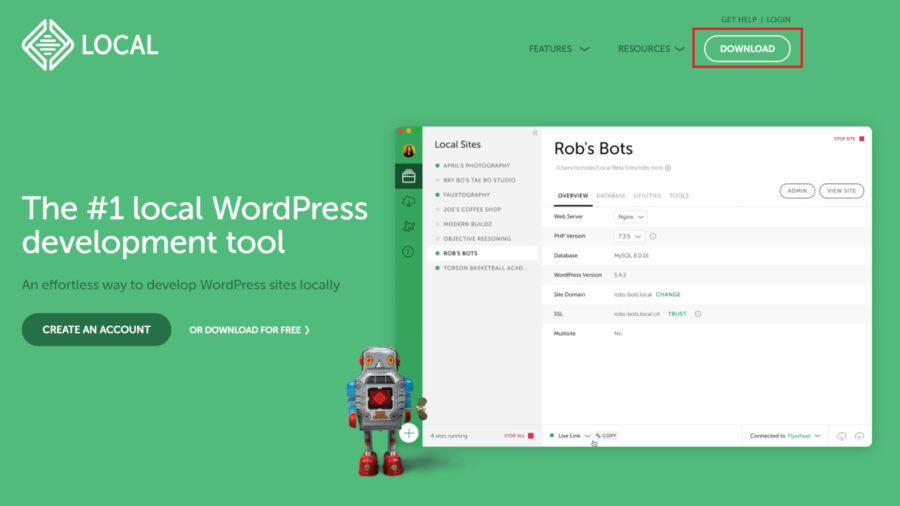Viewport: 900px width, 506px height.
Task: Select the Local Sites sidebar icon
Action: (409, 176)
